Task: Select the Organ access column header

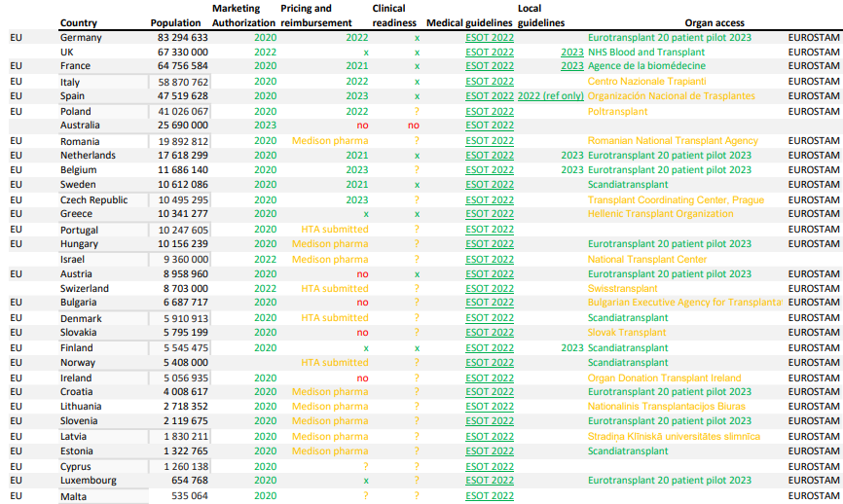Action: tap(715, 23)
